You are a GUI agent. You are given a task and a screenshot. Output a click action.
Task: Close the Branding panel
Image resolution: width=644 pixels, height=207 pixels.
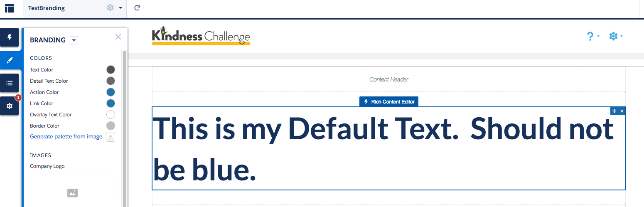point(118,37)
